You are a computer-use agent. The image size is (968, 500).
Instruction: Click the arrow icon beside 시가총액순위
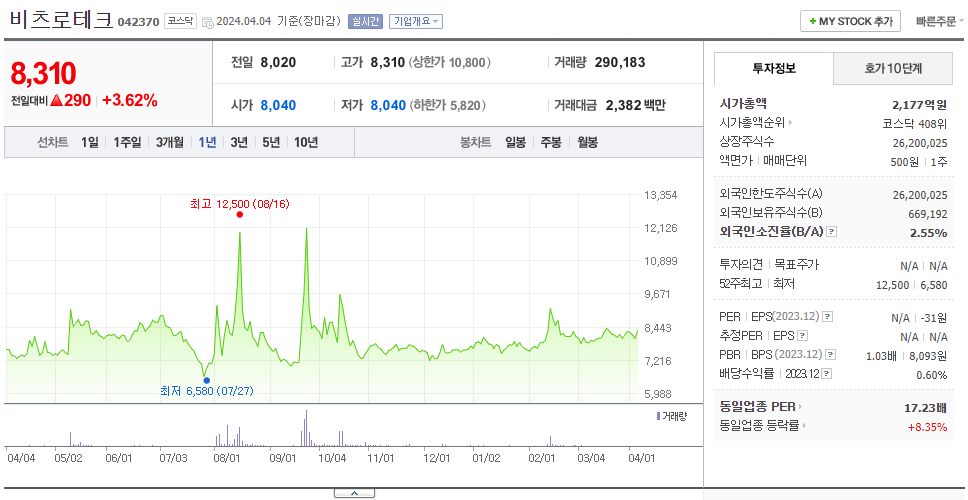click(790, 123)
